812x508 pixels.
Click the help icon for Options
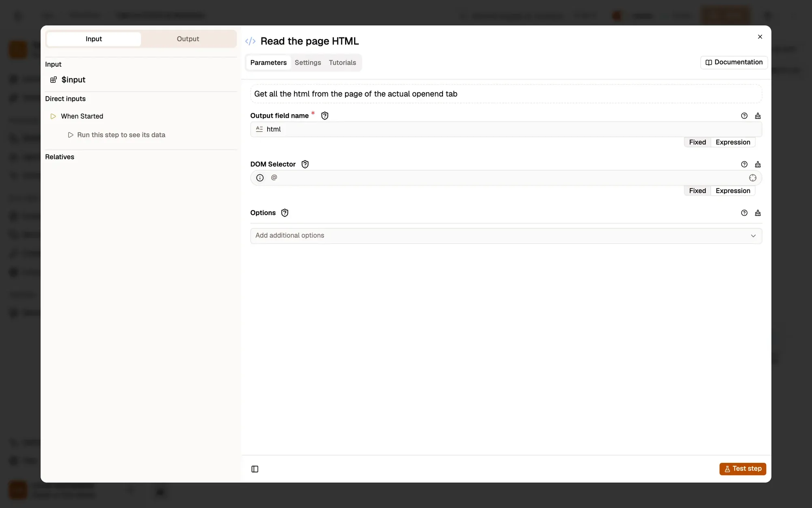744,213
